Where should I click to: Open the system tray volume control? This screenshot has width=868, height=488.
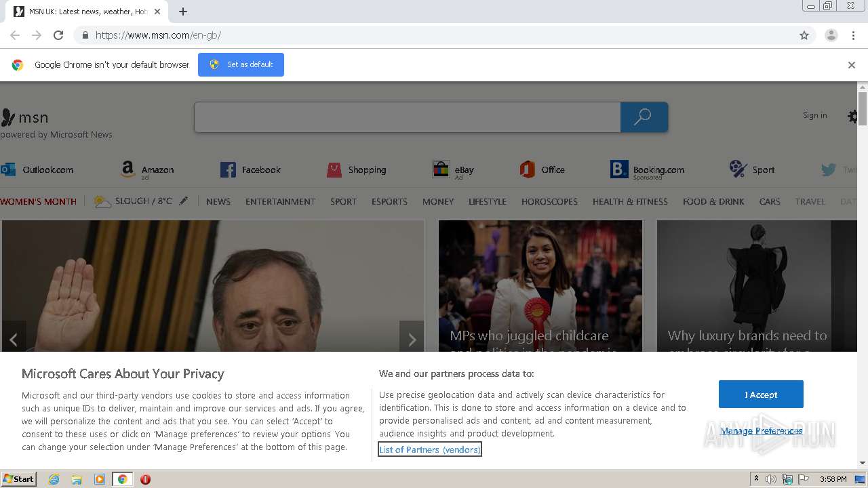771,479
